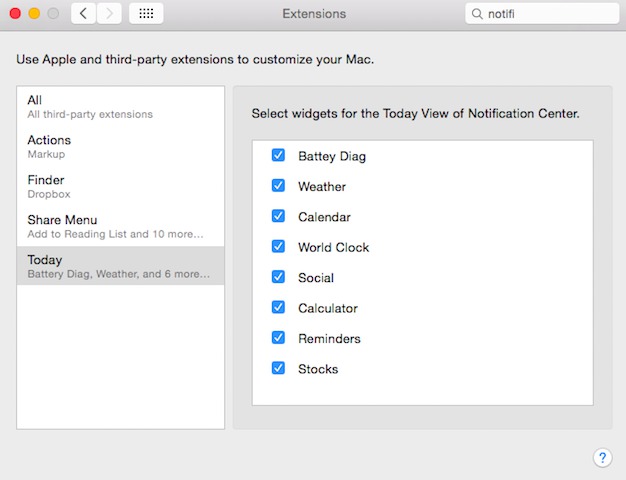Viewport: 626px width, 480px height.
Task: Select the All extensions category
Action: pos(120,106)
